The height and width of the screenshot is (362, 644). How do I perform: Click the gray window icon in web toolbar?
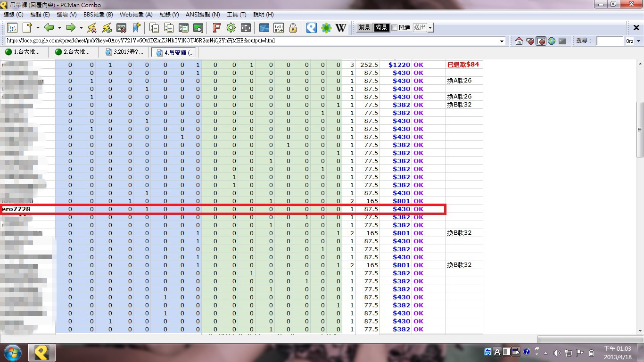pyautogui.click(x=562, y=41)
